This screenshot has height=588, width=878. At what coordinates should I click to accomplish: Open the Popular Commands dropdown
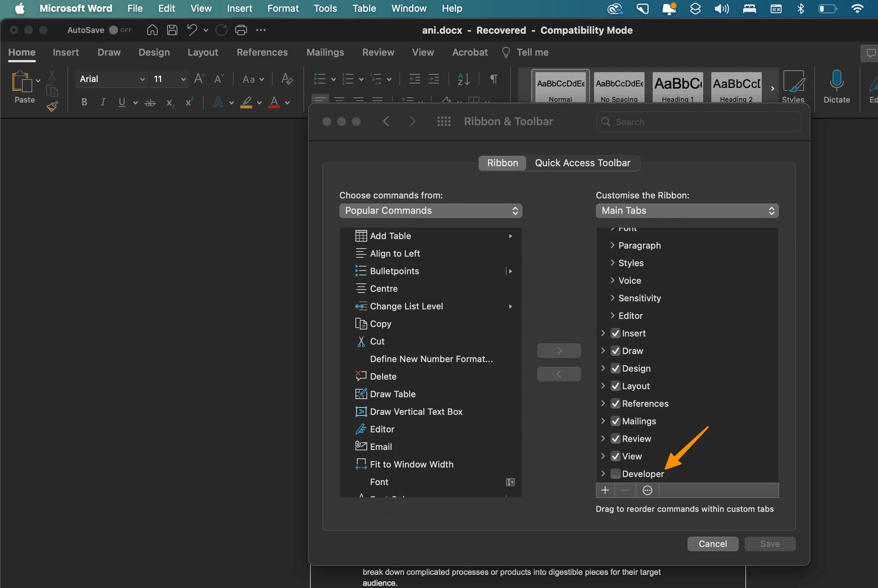click(x=430, y=211)
